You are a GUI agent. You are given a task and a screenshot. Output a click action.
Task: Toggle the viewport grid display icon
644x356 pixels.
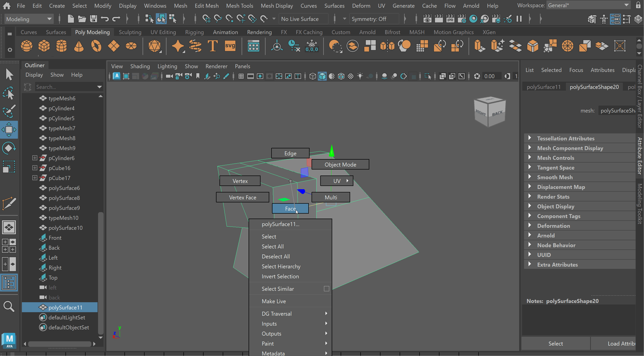[241, 76]
